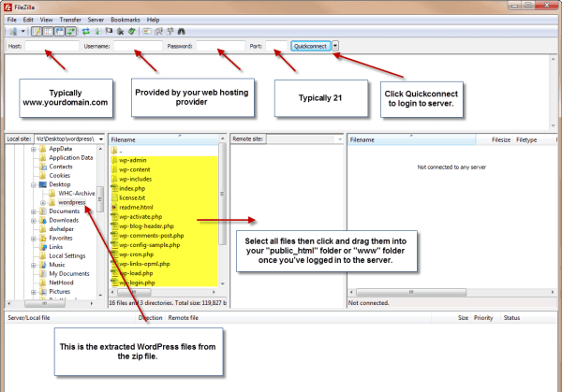Open the Transfer menu
The image size is (562, 392).
pyautogui.click(x=70, y=20)
